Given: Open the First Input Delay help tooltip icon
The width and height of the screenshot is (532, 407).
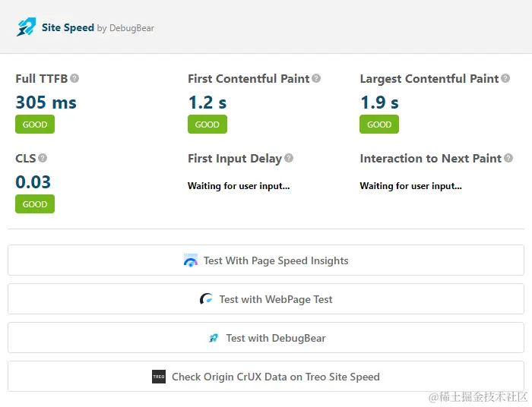Looking at the screenshot, I should point(289,158).
